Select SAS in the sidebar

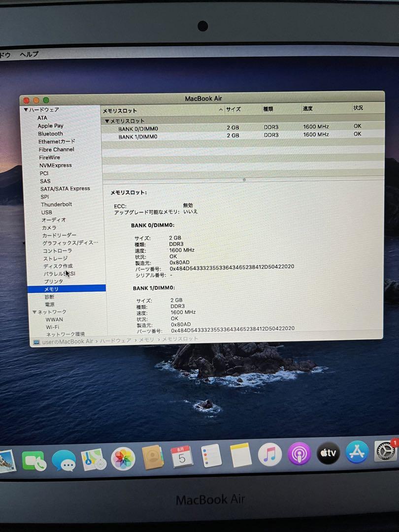click(45, 181)
